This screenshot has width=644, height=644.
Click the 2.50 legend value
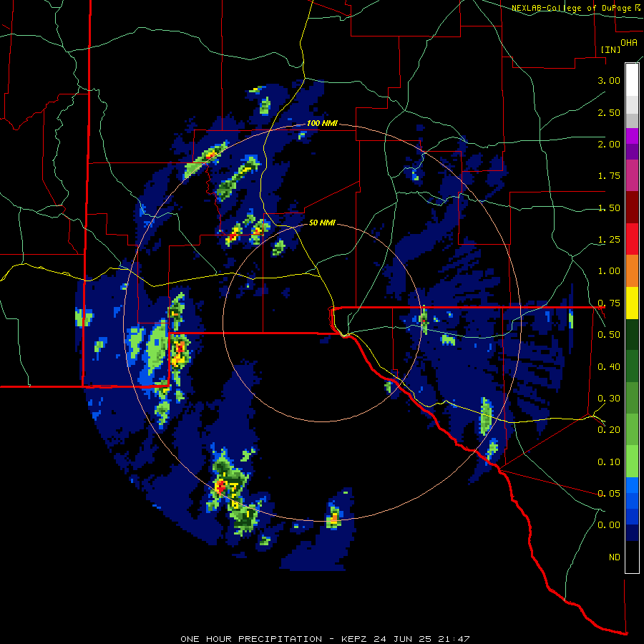tap(609, 112)
